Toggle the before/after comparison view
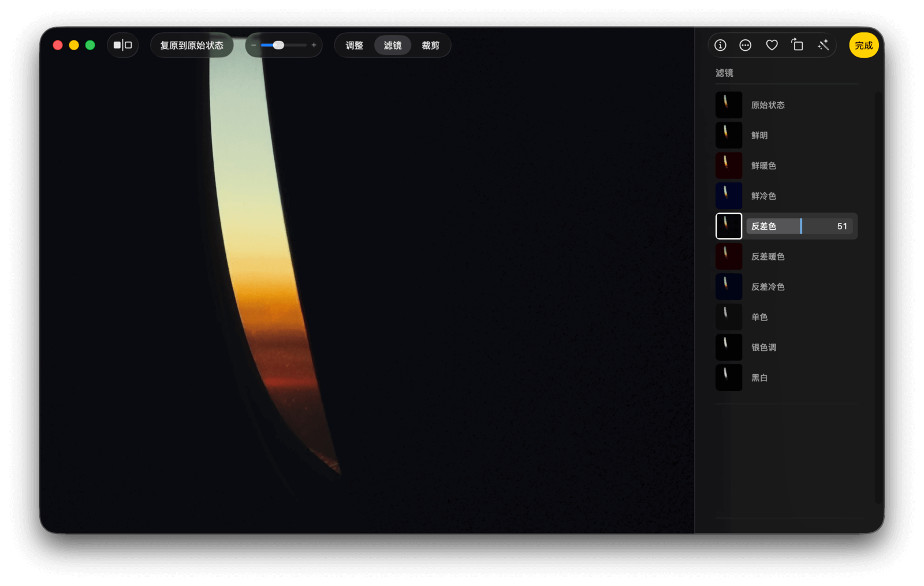Screen dimensions: 924x586 [x=122, y=45]
